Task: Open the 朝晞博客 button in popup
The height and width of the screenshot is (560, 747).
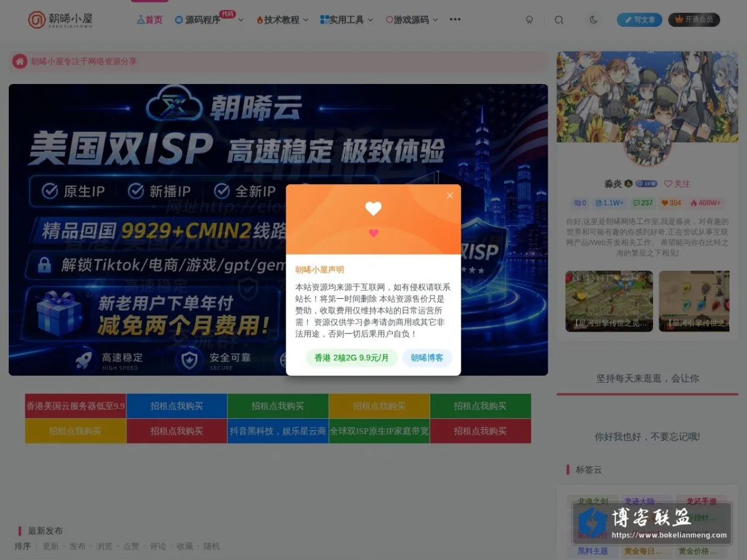Action: pyautogui.click(x=427, y=358)
